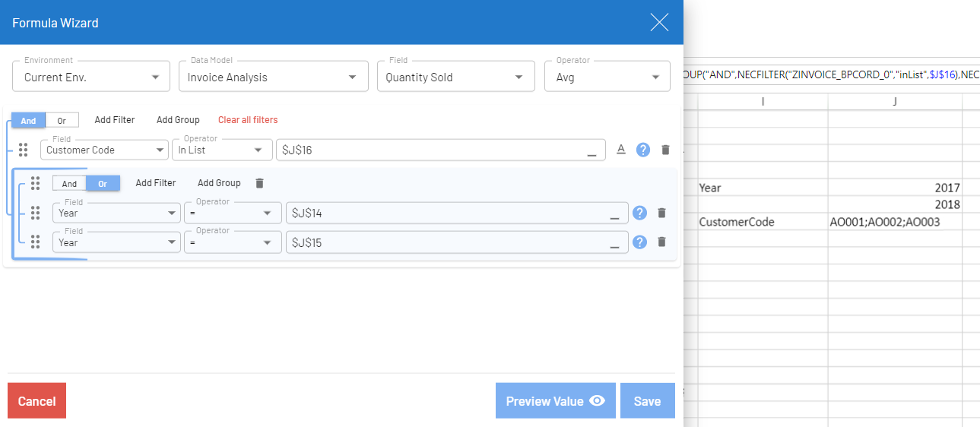This screenshot has height=427, width=980.
Task: Switch top-level filter logic to Or
Action: [62, 120]
